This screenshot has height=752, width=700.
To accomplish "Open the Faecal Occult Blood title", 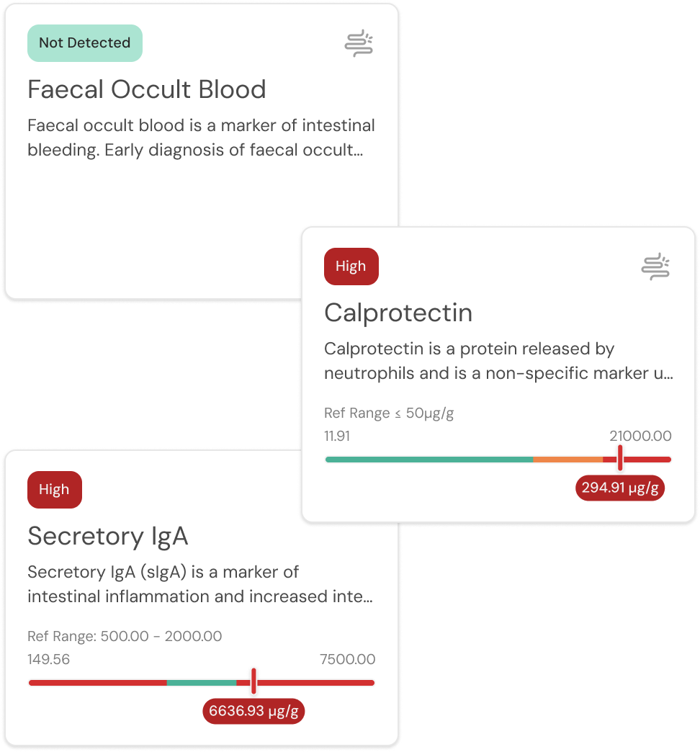I will coord(147,89).
